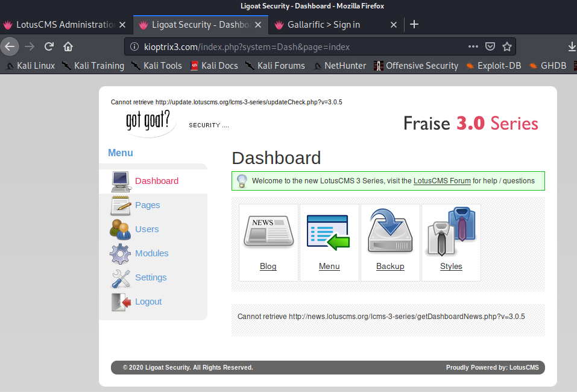Open the Settings menu link
The width and height of the screenshot is (577, 392).
pyautogui.click(x=151, y=277)
